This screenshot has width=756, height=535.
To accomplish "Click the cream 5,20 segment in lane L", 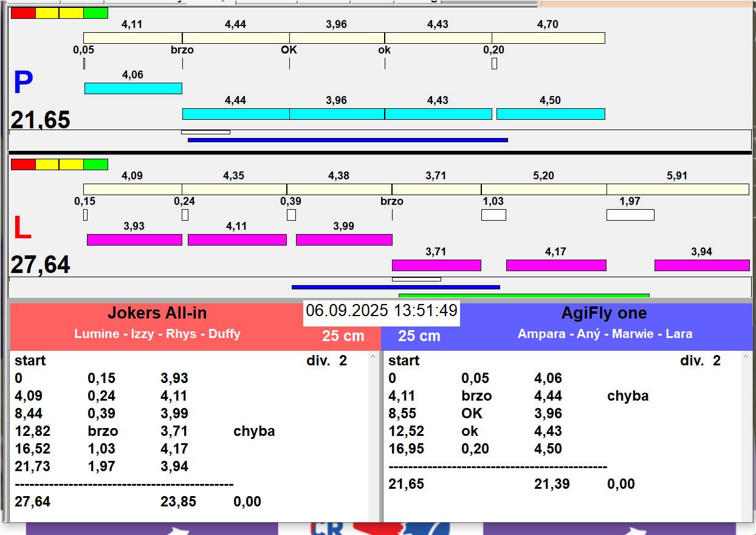I will tap(544, 189).
